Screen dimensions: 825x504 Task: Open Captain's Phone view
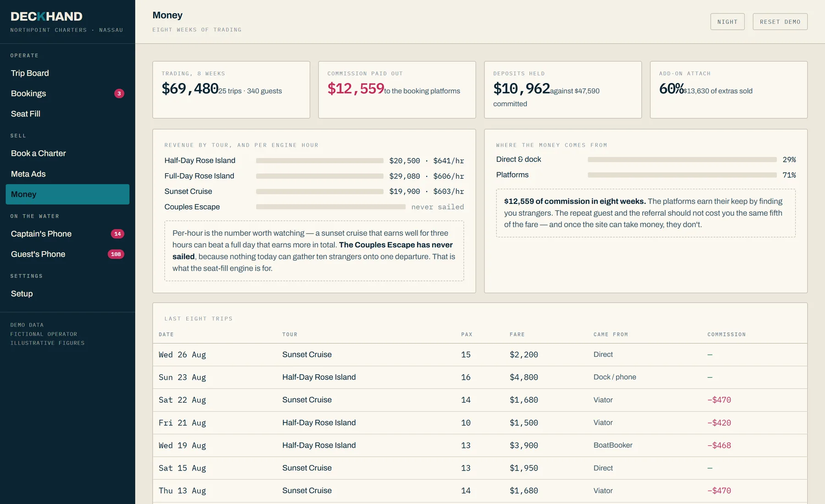point(67,234)
